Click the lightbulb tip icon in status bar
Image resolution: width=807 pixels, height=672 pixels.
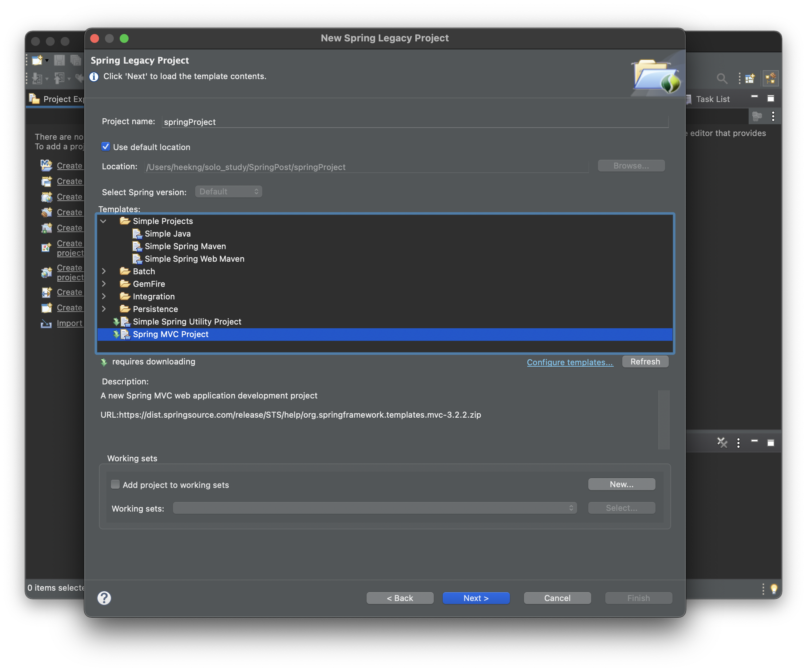pos(774,588)
